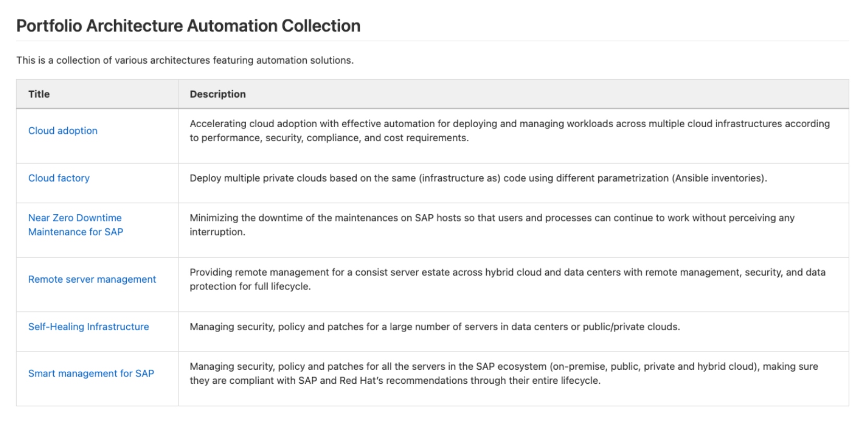Screen dimensions: 868x438
Task: Click the "(infrastructure as)" parenthetical text
Action: 460,178
